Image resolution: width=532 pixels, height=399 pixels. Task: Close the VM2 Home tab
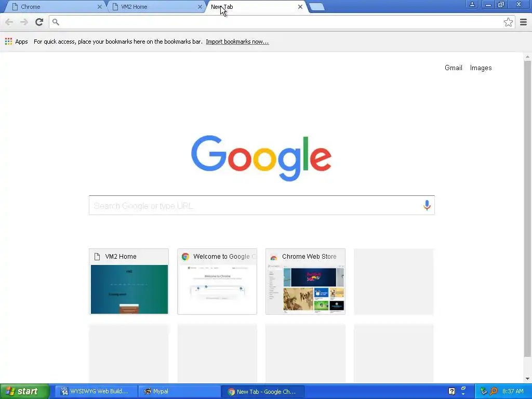[200, 7]
